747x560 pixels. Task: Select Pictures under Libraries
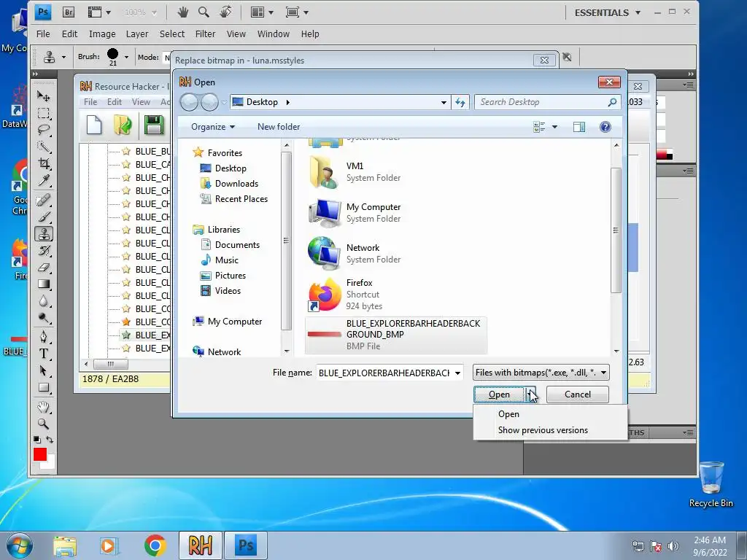point(230,275)
